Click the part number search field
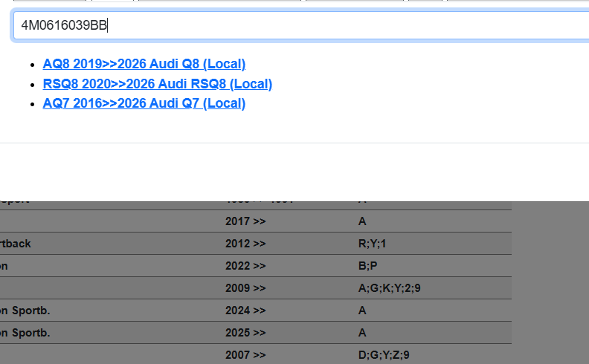The image size is (589, 364). click(x=297, y=26)
